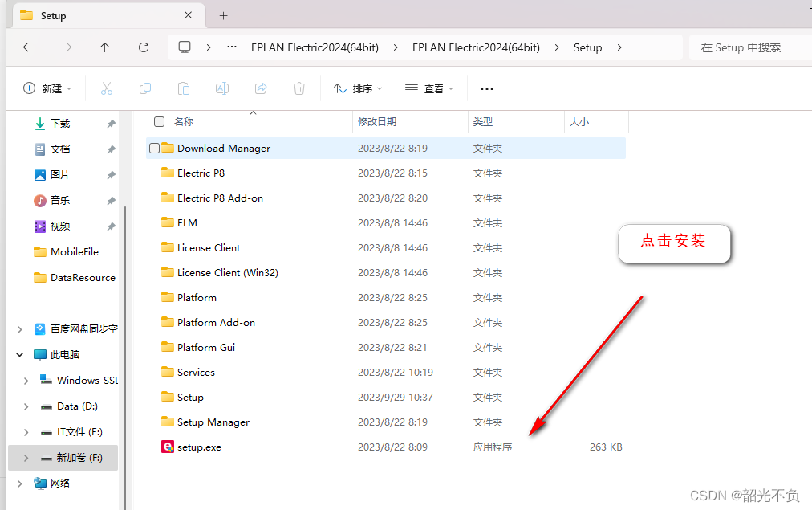The image size is (812, 510).
Task: Select the Paste icon on the toolbar
Action: point(183,88)
